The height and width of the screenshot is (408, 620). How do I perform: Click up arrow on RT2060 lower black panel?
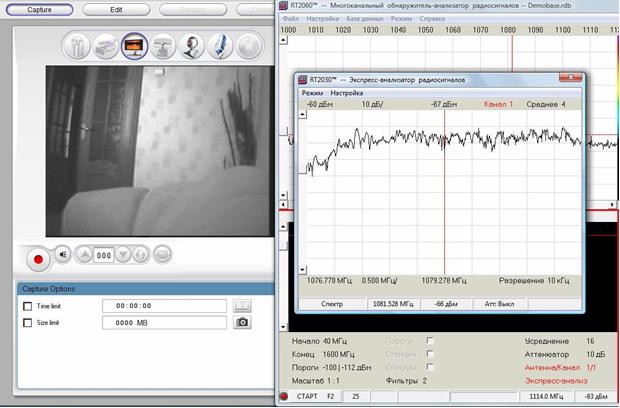point(284,227)
